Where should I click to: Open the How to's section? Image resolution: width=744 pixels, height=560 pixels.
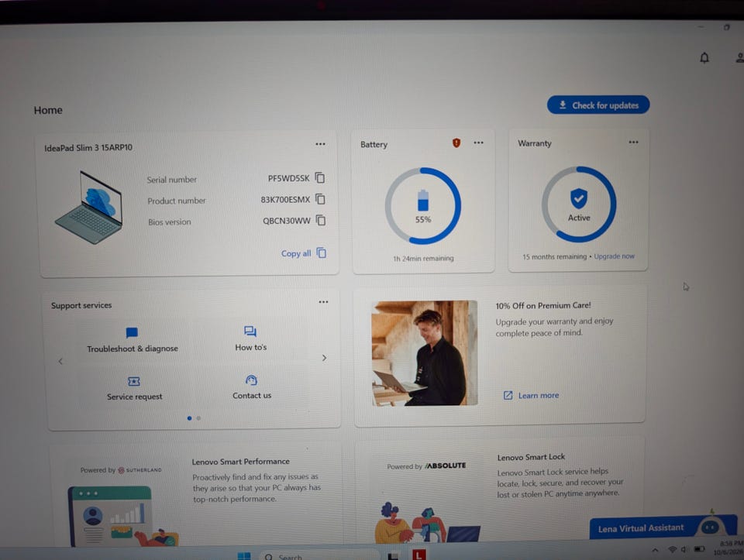click(x=251, y=339)
